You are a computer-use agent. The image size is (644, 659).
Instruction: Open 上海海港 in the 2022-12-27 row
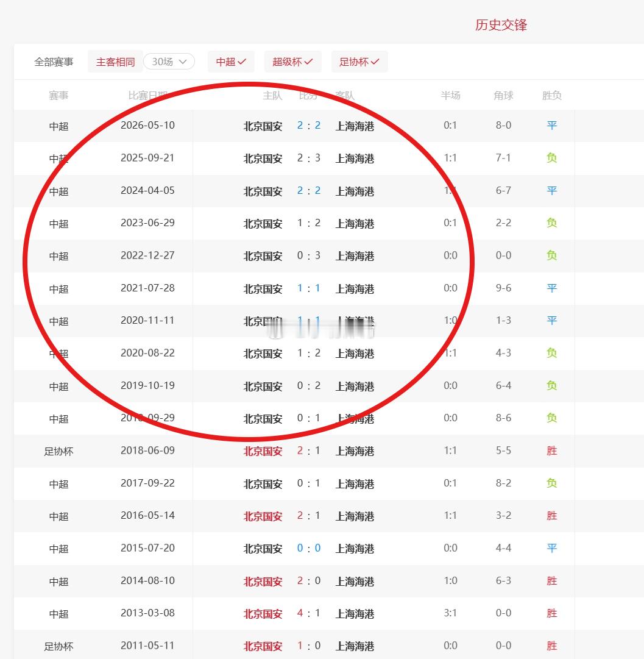point(355,256)
